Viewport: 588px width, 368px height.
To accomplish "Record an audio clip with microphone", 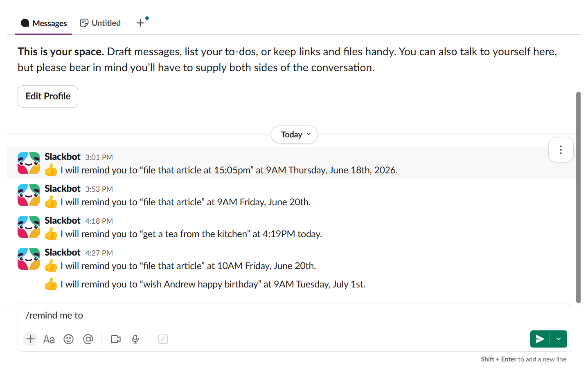I will (x=135, y=339).
